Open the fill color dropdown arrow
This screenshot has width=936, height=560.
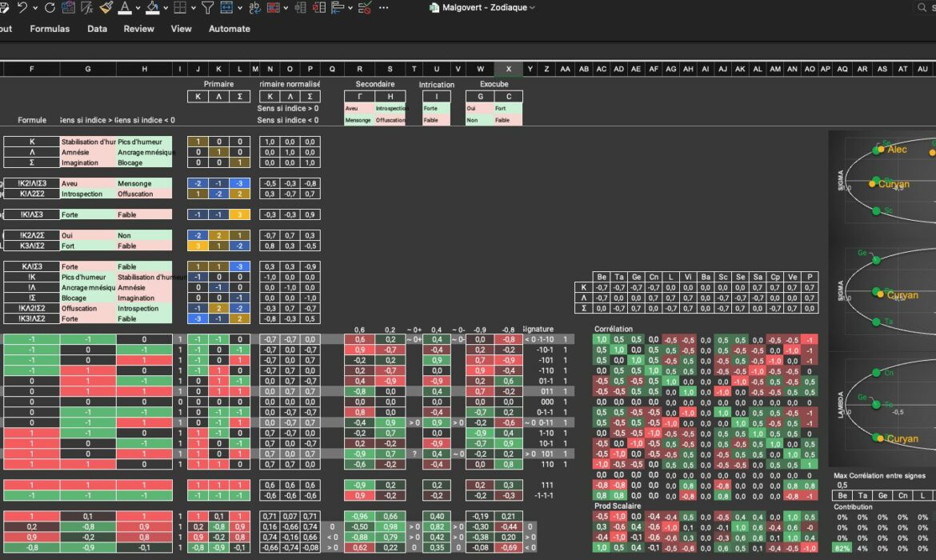click(x=166, y=8)
